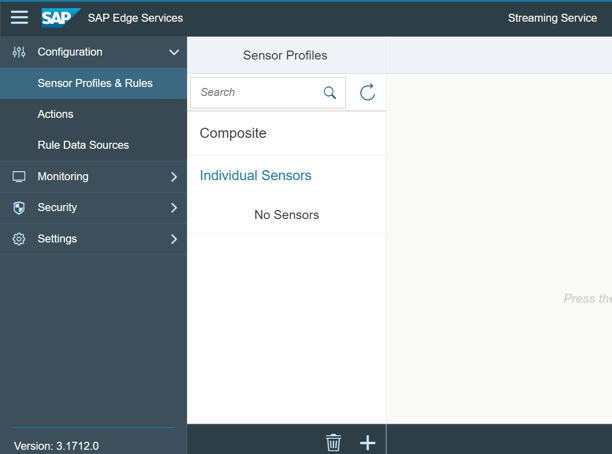Click the Configuration sliders icon
The height and width of the screenshot is (454, 612).
[x=19, y=52]
